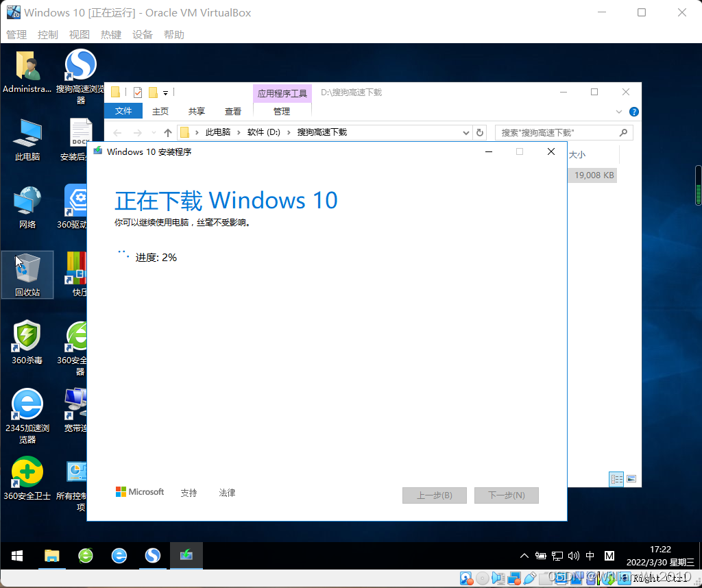
Task: Open the volume speaker tray icon
Action: point(574,556)
